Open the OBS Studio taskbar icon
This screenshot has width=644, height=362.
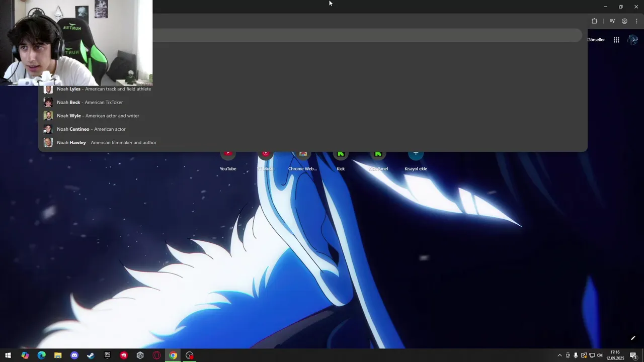coord(190,355)
